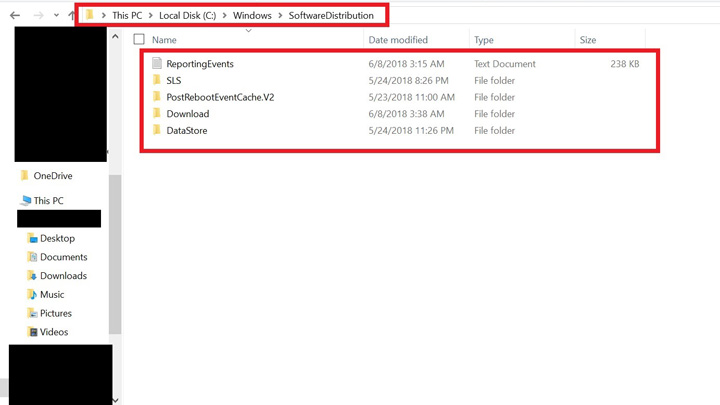Image resolution: width=720 pixels, height=405 pixels.
Task: Open Pictures in navigation pane
Action: [56, 314]
